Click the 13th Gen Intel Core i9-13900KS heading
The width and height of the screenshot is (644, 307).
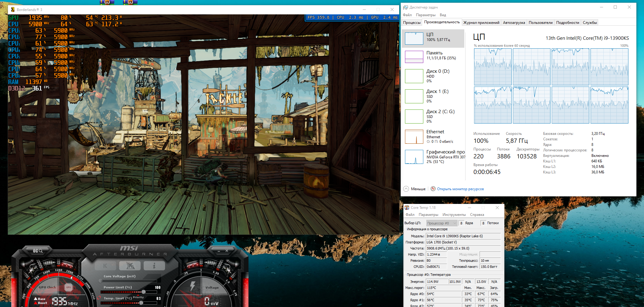coord(587,38)
